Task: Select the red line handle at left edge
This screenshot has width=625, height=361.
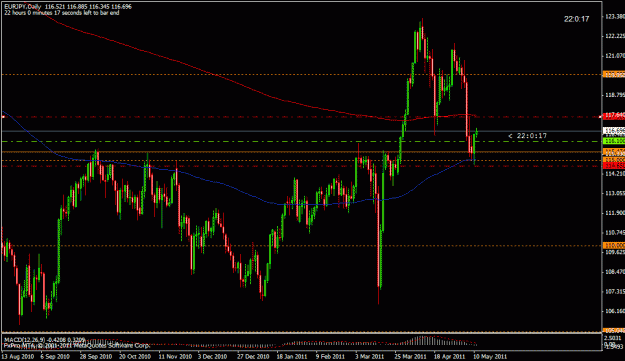Action: (x=3, y=117)
